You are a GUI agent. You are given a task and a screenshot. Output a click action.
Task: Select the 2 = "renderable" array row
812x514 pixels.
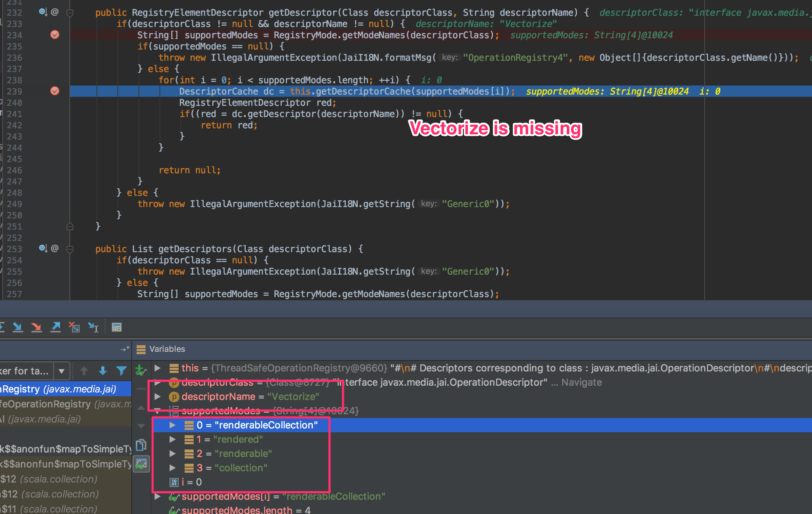point(482,454)
